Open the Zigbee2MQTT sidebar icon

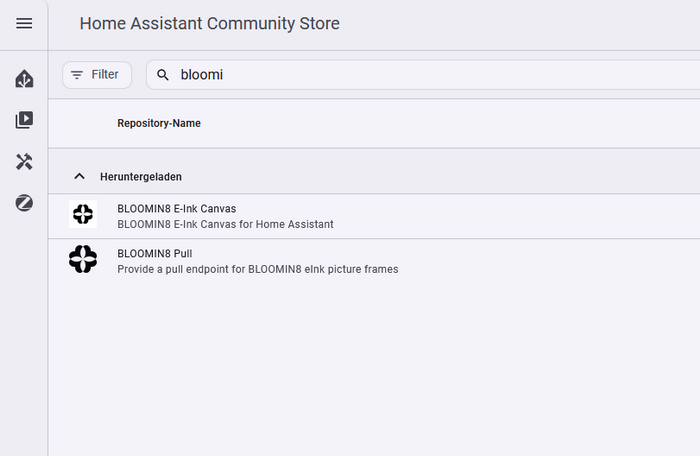tap(24, 203)
